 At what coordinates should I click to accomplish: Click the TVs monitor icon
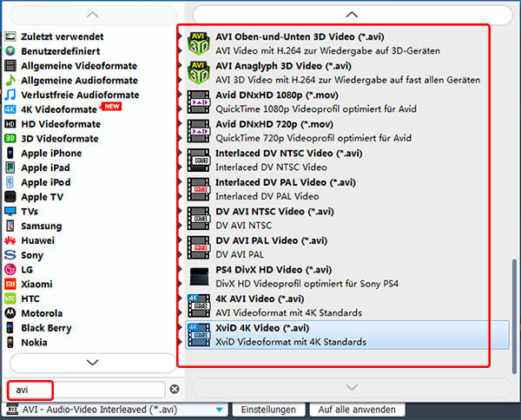coord(10,211)
